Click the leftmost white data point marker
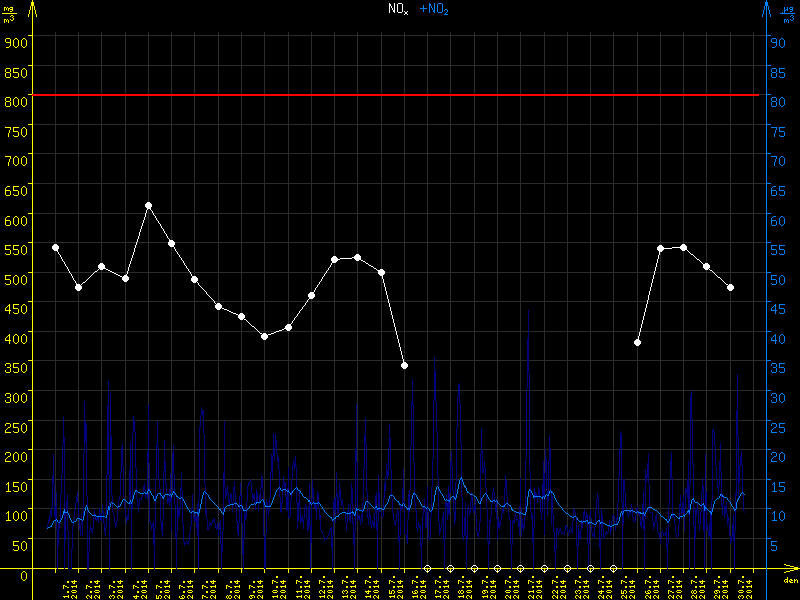800x600 pixels. tap(55, 247)
